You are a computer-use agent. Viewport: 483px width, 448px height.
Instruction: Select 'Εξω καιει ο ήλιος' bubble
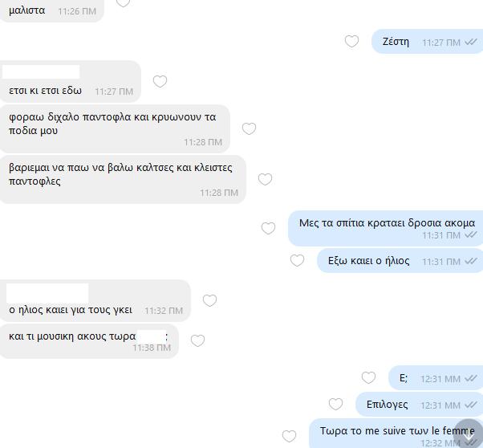click(x=400, y=261)
